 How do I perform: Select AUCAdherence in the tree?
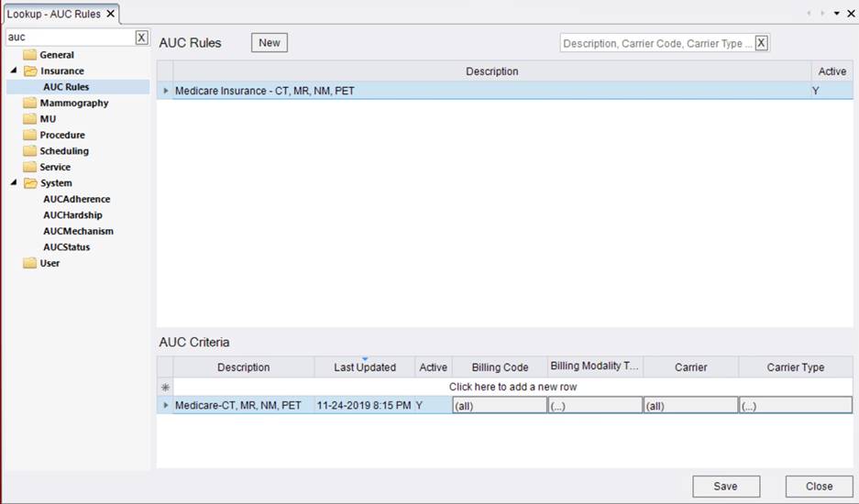point(76,199)
